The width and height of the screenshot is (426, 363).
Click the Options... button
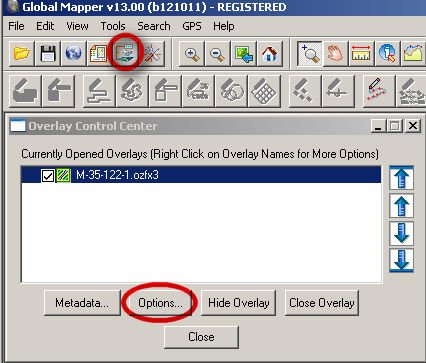click(160, 303)
